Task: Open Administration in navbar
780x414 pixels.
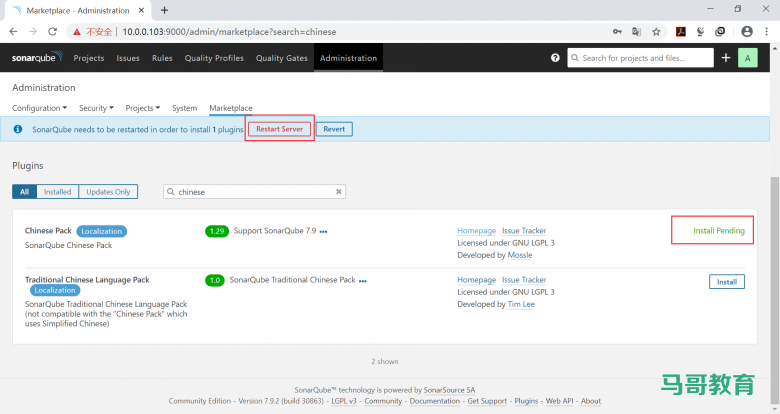Action: click(x=348, y=58)
